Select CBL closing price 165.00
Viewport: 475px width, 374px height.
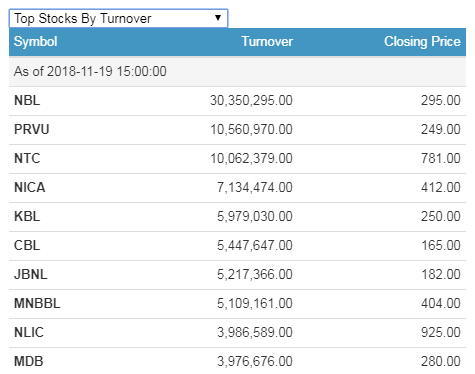click(x=441, y=245)
